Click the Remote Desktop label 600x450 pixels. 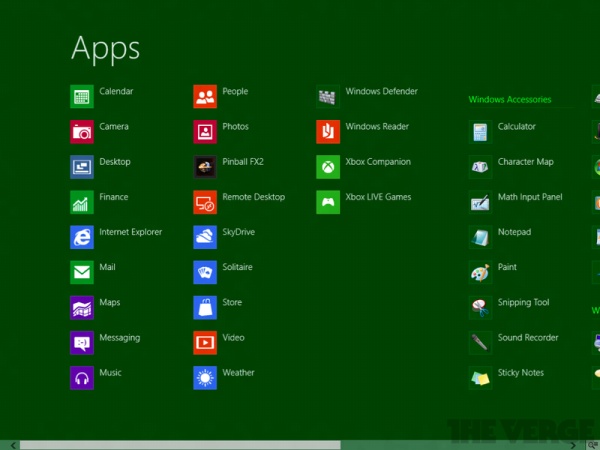(253, 197)
